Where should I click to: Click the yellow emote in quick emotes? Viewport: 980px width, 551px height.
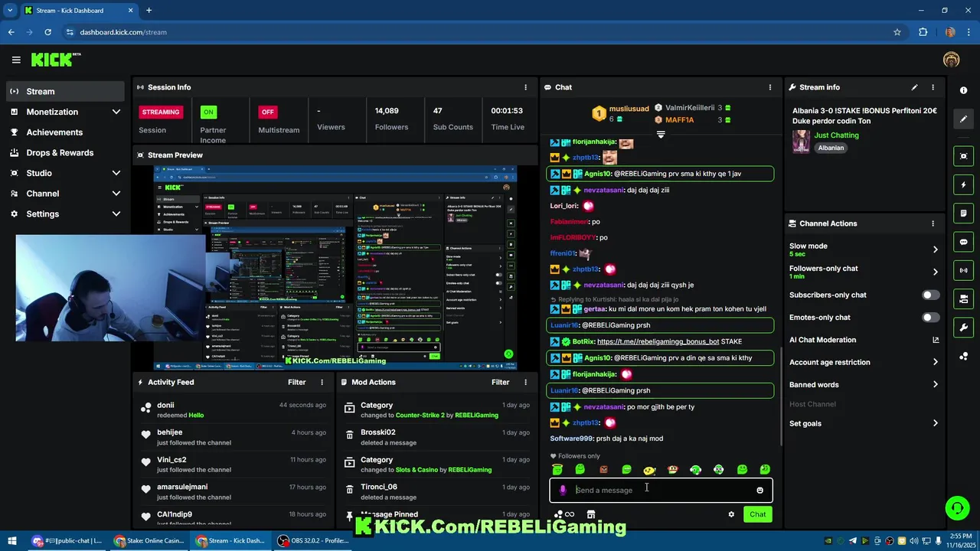(649, 469)
